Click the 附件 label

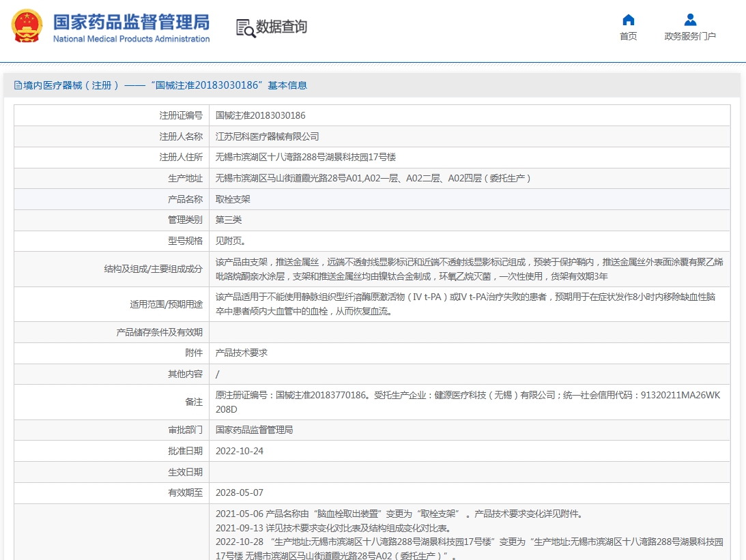click(x=194, y=353)
